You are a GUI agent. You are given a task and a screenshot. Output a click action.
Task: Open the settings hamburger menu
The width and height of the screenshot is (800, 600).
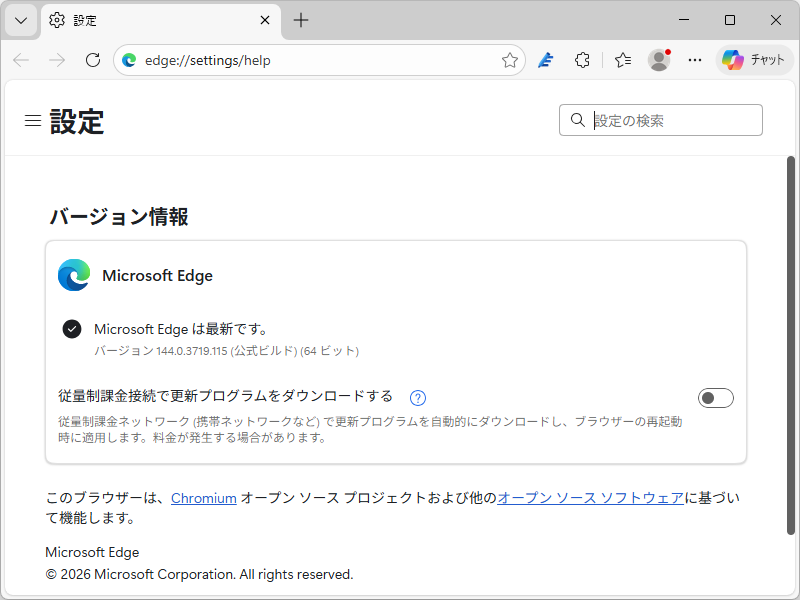coord(33,120)
